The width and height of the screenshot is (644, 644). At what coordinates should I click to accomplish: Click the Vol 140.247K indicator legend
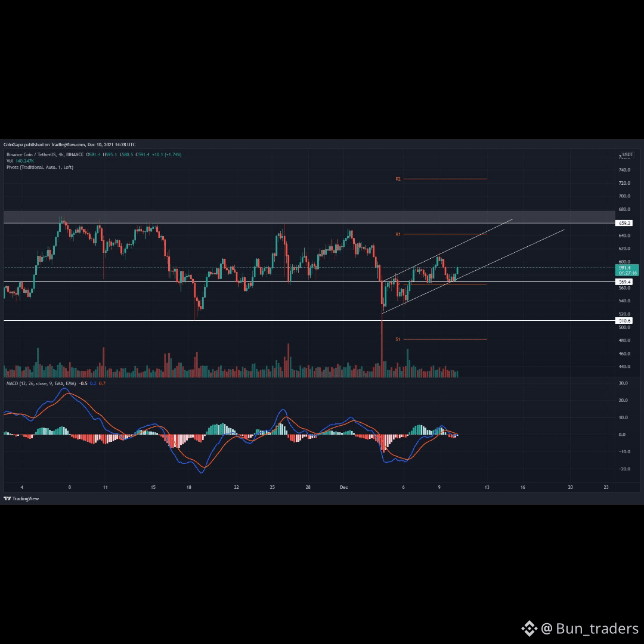(20, 161)
